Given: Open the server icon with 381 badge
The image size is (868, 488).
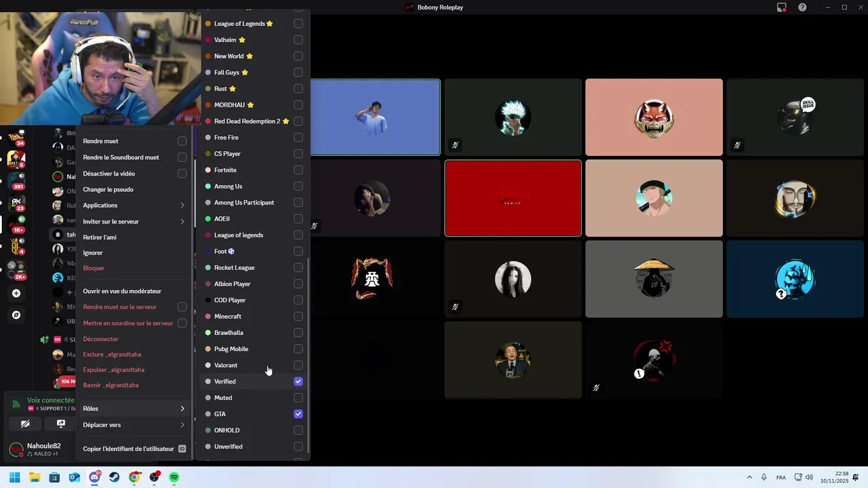Looking at the screenshot, I should click(x=16, y=180).
